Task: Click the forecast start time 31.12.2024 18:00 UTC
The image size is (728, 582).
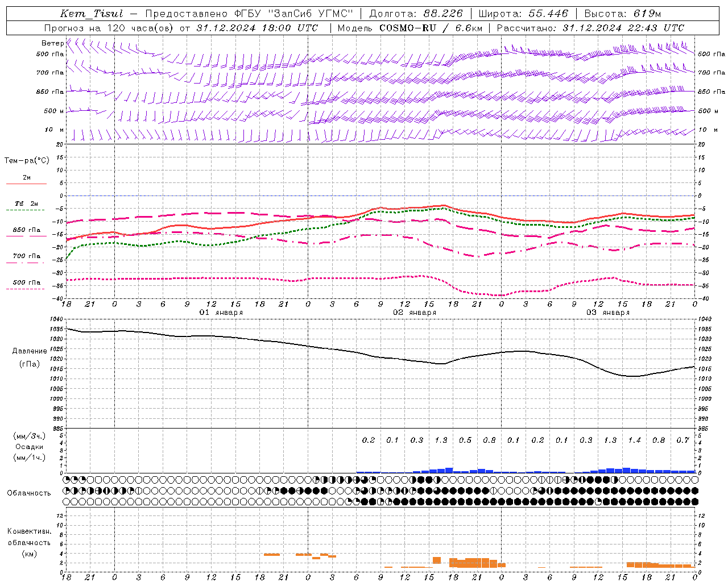Action: coord(257,28)
